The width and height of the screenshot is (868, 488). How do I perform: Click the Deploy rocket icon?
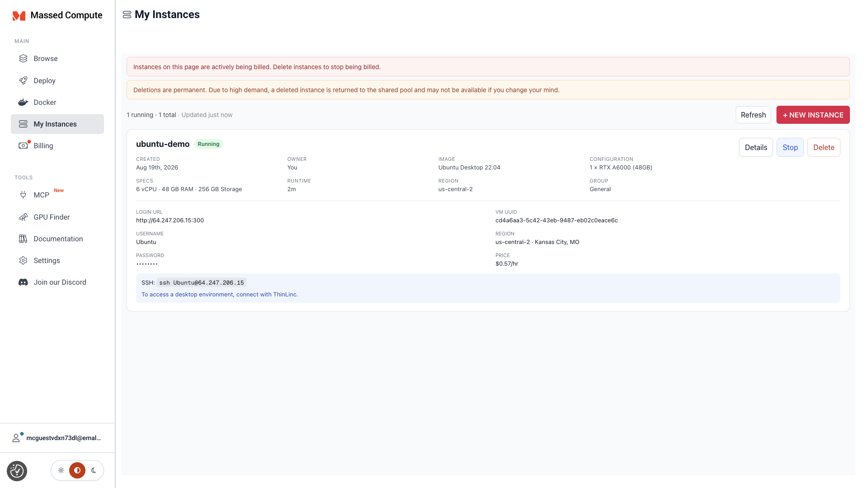pyautogui.click(x=23, y=80)
